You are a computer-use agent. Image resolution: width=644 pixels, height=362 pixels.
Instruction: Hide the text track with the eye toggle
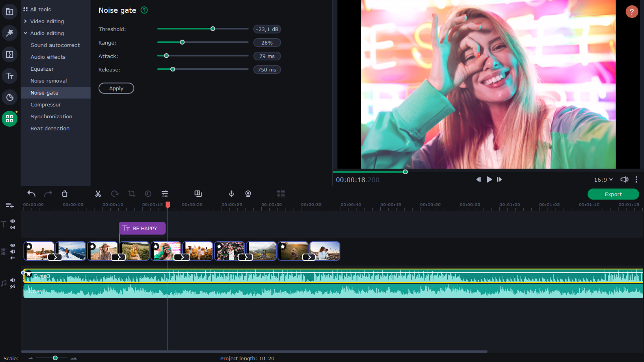[13, 221]
